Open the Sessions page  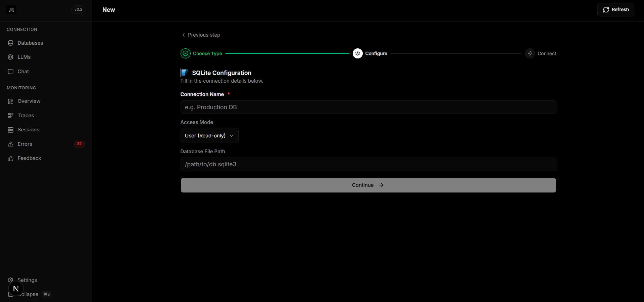pyautogui.click(x=46, y=130)
